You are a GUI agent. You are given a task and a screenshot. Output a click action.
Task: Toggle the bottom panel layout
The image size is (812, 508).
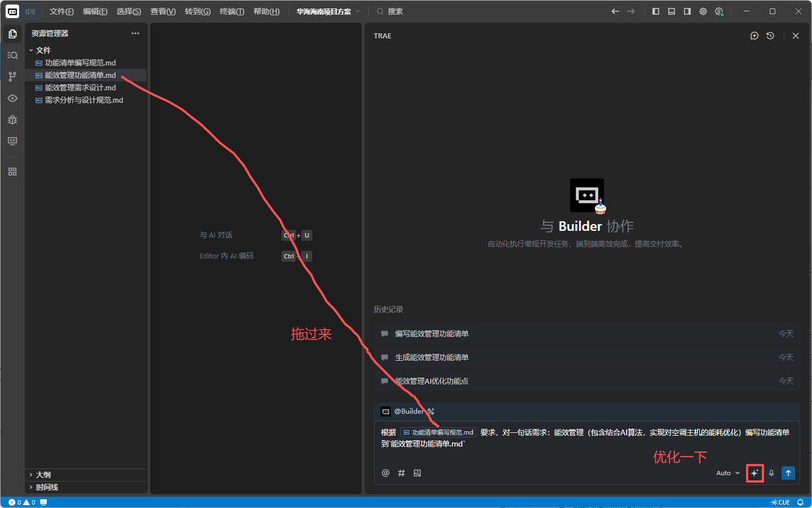[672, 11]
